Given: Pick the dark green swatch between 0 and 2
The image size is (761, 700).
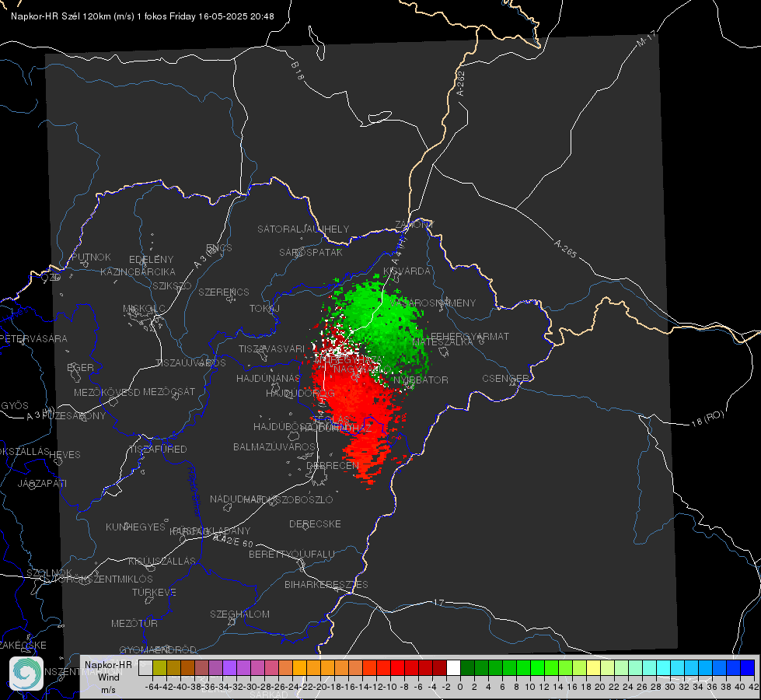Looking at the screenshot, I should (x=467, y=667).
